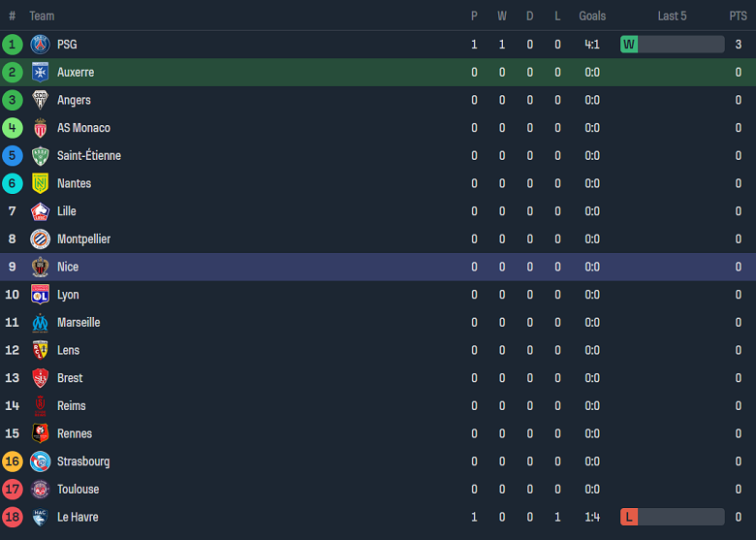The image size is (756, 540).
Task: Click the PSG club crest icon
Action: click(x=40, y=45)
